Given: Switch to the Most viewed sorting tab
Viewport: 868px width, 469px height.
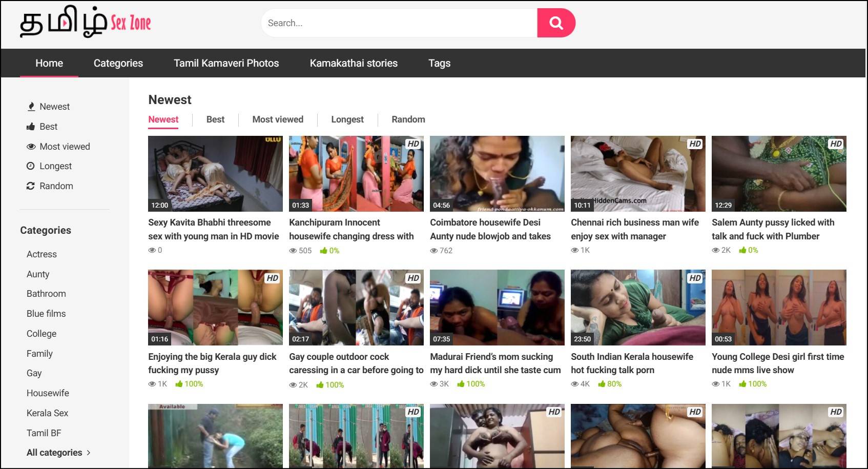Looking at the screenshot, I should 278,119.
